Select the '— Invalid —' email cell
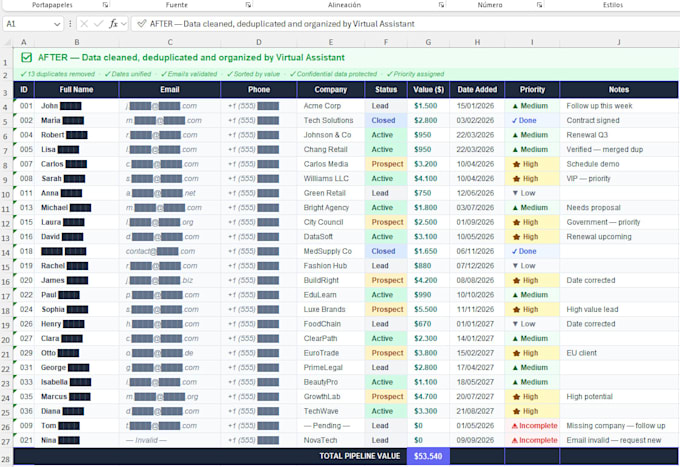The image size is (680, 467). [x=170, y=440]
